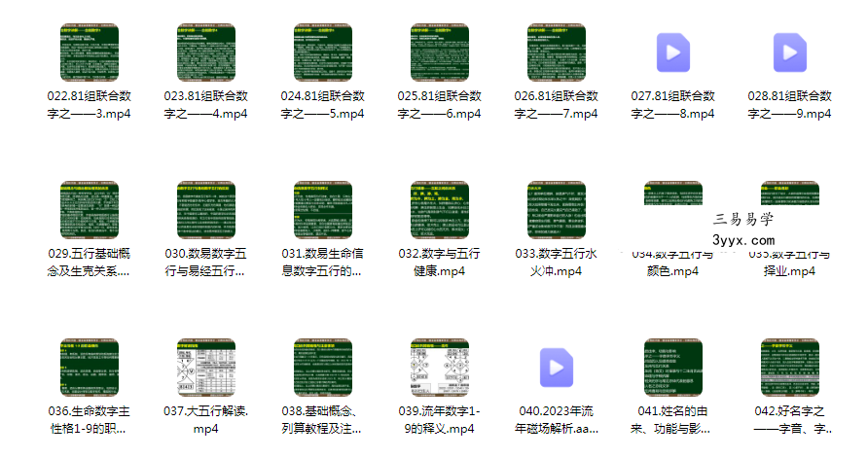This screenshot has height=458, width=868.
Task: Click file name 022.81组联合数字之——3.mp4
Action: (x=90, y=105)
